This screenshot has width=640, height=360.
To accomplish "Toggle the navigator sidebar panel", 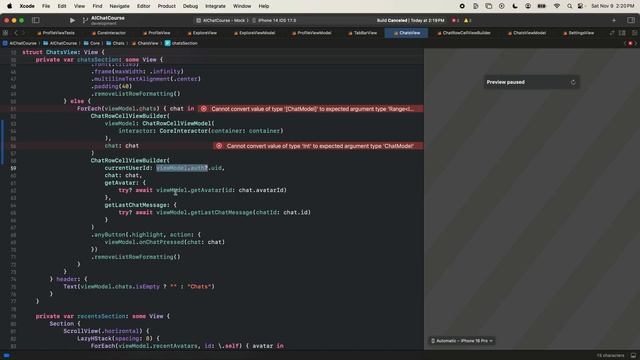I will [36, 20].
